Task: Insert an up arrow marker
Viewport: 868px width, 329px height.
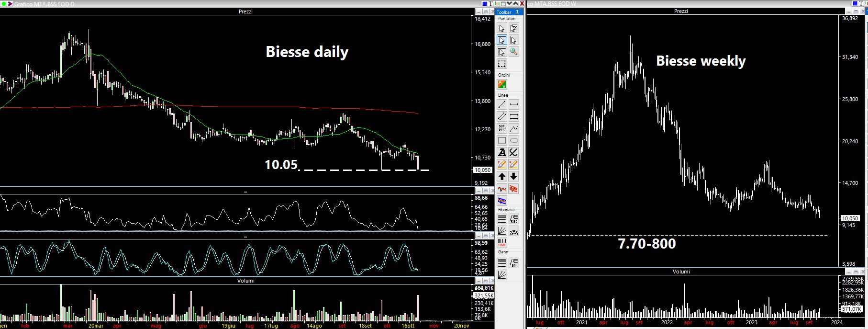Action: click(x=501, y=176)
